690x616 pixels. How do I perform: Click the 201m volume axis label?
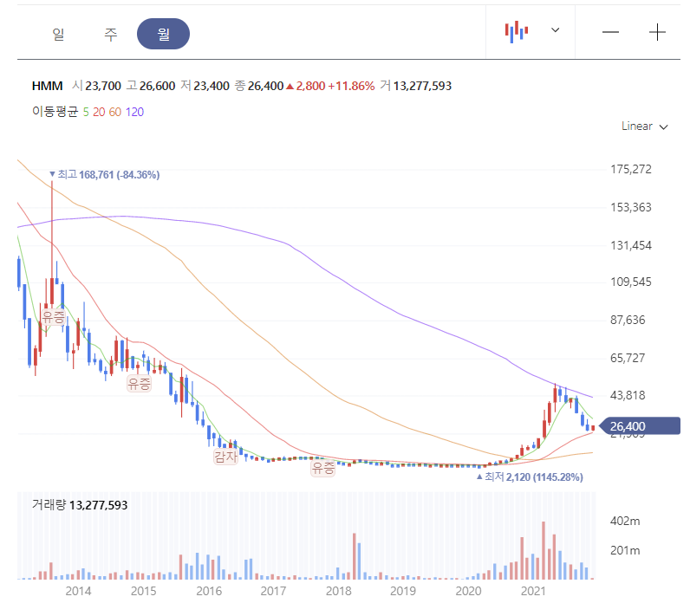625,550
